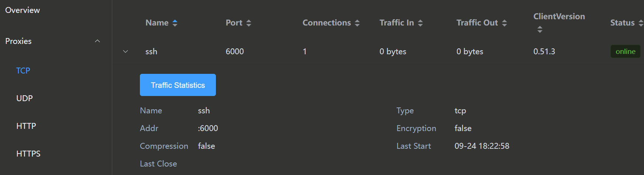
Task: Select TCP in the Proxies menu
Action: [23, 71]
